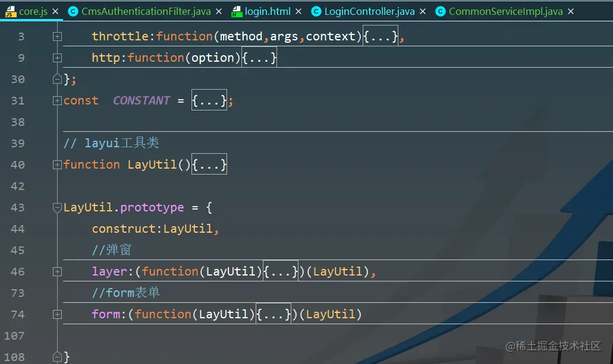
Task: Close the login.html tab
Action: [298, 11]
